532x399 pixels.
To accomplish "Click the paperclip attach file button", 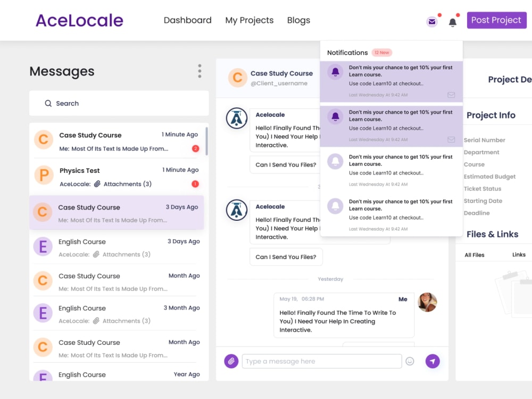I will coord(231,361).
